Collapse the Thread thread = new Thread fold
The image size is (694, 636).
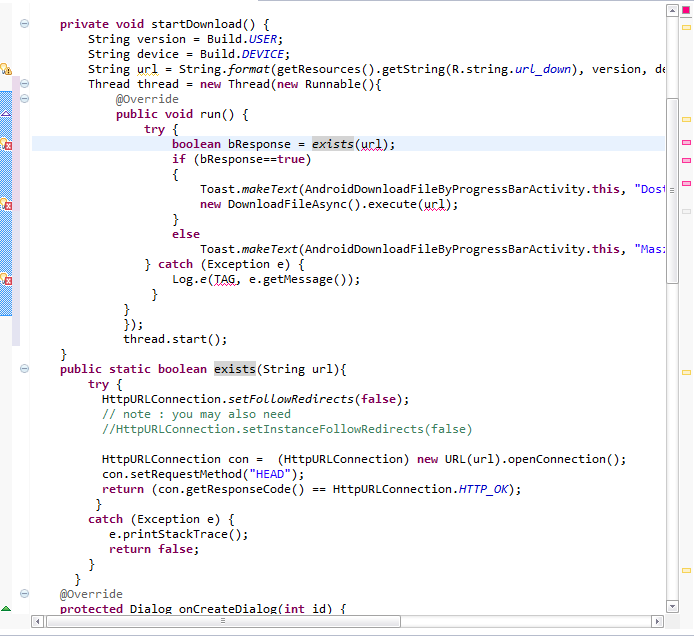(25, 84)
